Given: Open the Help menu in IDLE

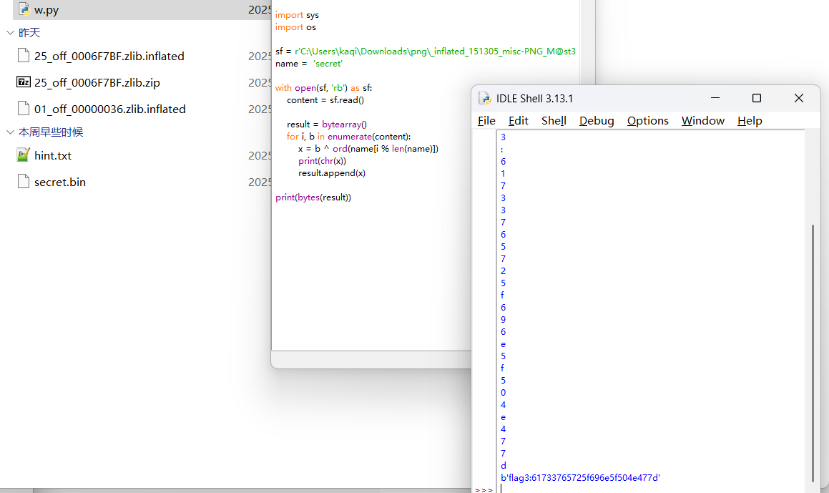Looking at the screenshot, I should [x=749, y=121].
